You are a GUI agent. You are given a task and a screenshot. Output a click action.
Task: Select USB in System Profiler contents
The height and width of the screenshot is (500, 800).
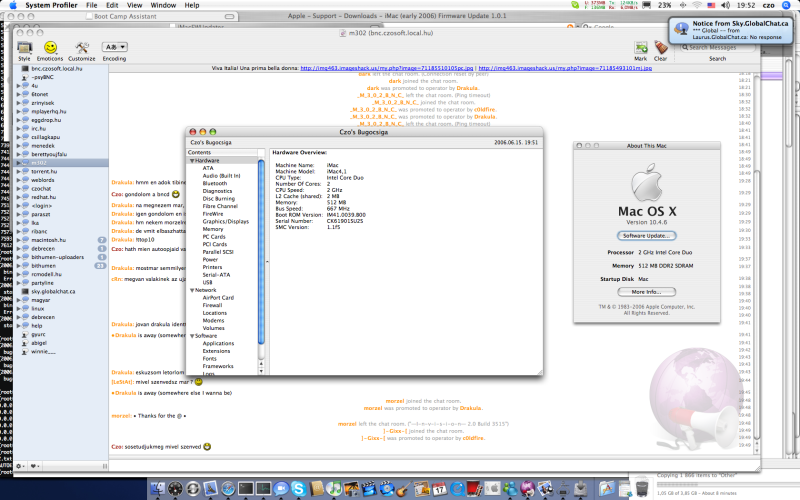tap(207, 283)
